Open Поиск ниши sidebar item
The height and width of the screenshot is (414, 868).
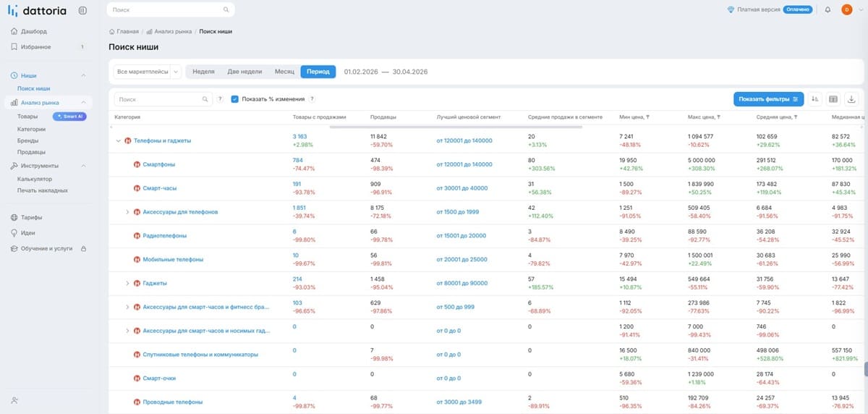coord(34,88)
